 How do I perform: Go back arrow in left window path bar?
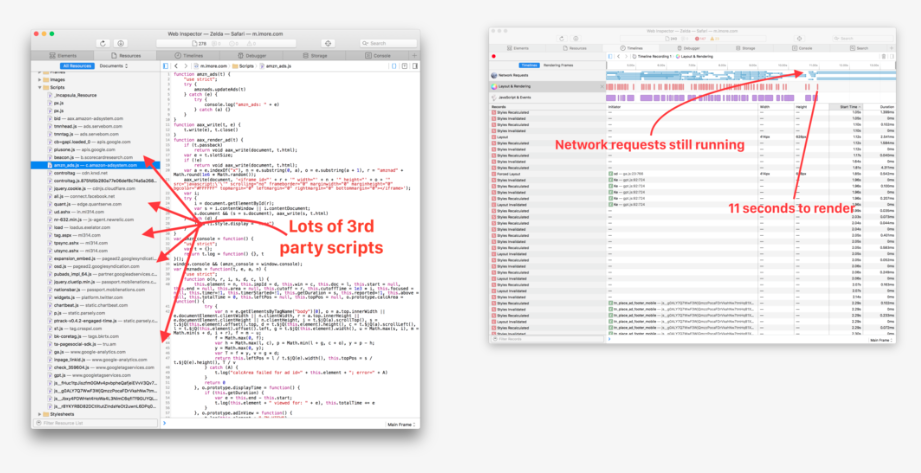point(176,66)
